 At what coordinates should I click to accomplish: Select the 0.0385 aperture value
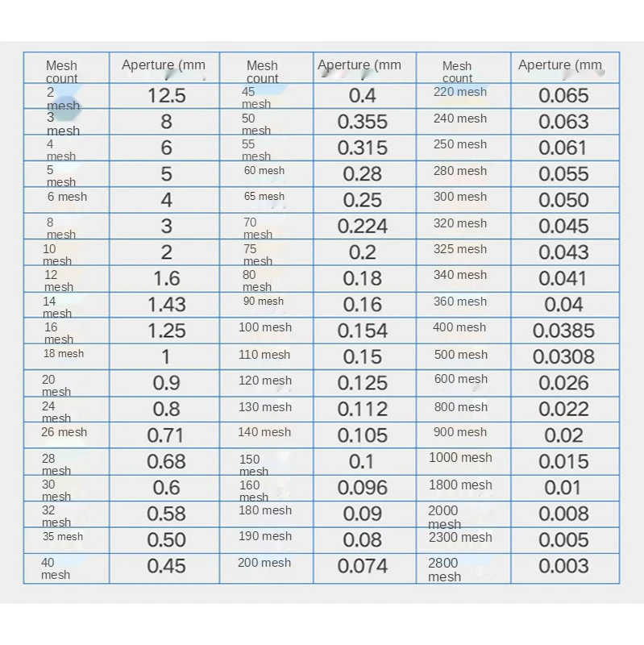(563, 331)
